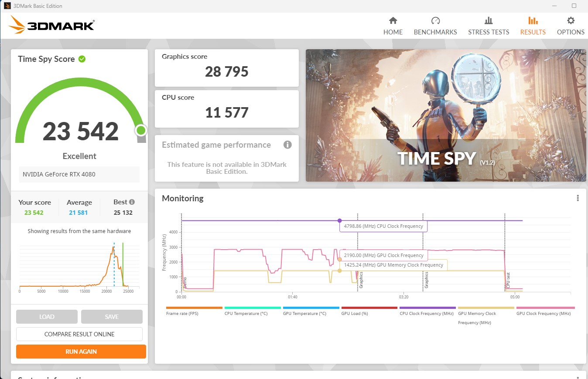
Task: Click COMPARE RESULT ONLINE
Action: click(79, 334)
